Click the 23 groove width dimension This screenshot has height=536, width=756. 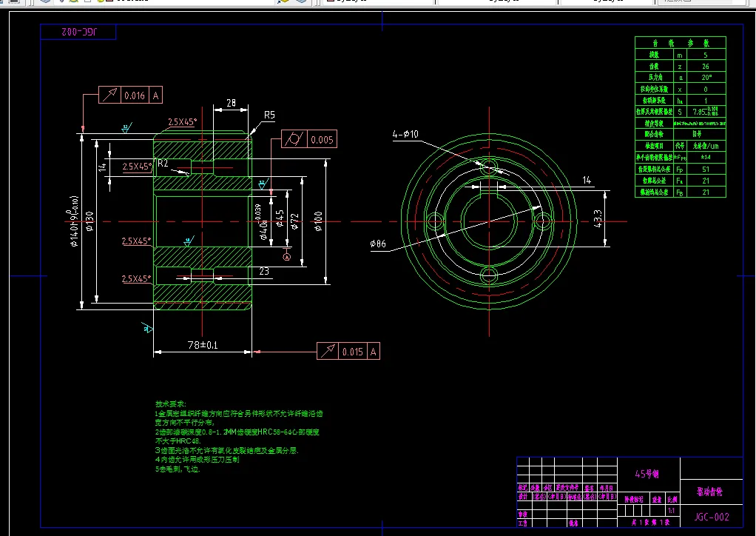coord(264,271)
